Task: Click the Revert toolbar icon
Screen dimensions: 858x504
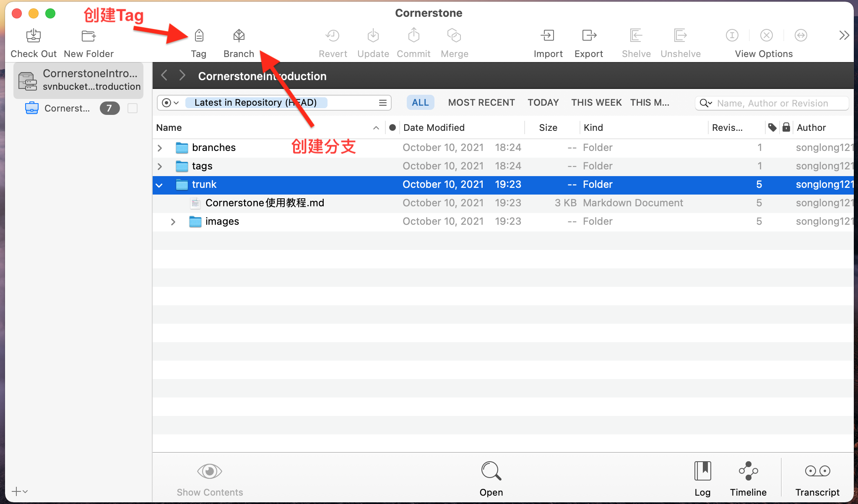Action: point(333,36)
